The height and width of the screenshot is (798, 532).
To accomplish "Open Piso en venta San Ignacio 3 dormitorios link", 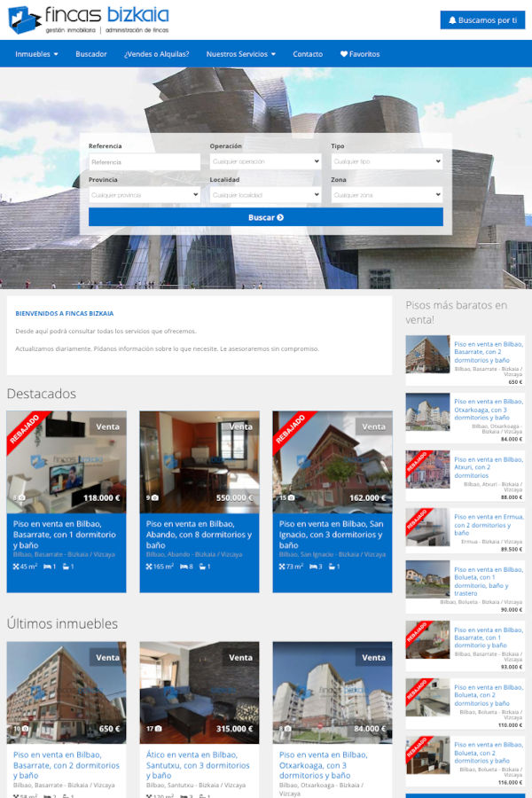I will 331,535.
